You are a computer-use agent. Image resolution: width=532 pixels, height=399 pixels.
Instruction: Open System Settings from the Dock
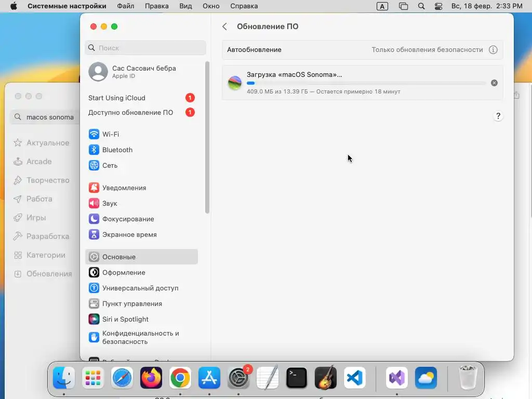click(x=238, y=378)
